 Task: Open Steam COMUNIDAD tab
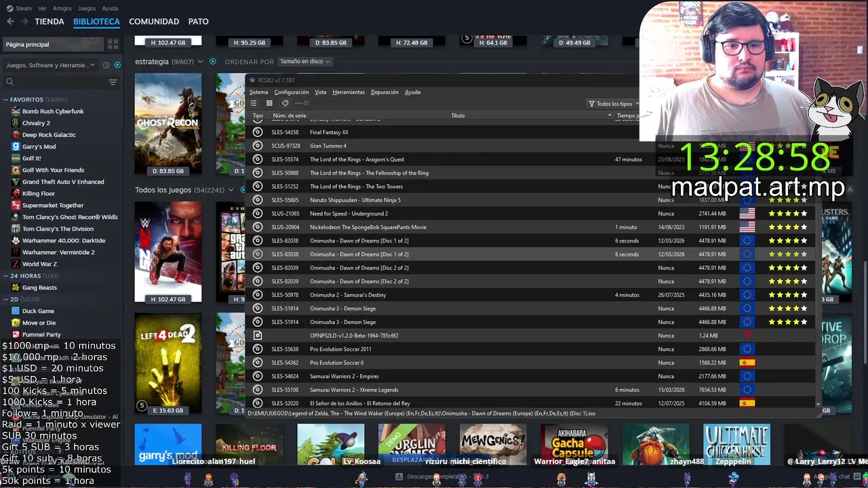click(x=154, y=22)
